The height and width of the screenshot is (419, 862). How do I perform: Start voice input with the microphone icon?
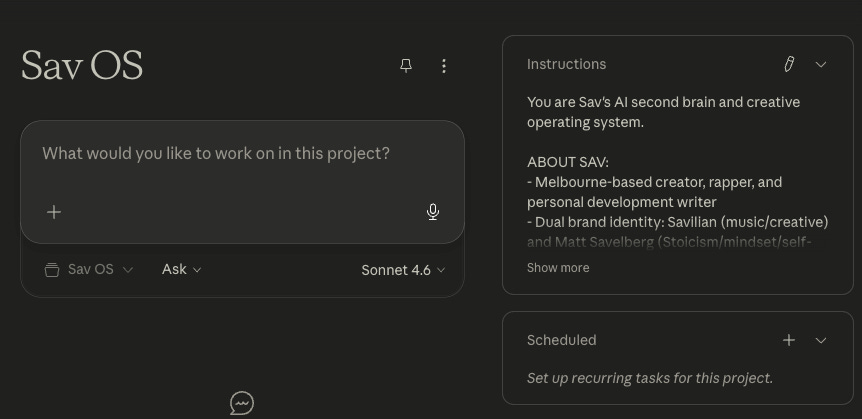(433, 212)
